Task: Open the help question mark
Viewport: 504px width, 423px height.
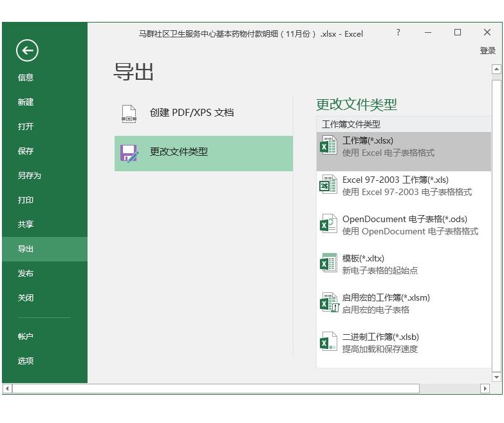Action: tap(398, 32)
